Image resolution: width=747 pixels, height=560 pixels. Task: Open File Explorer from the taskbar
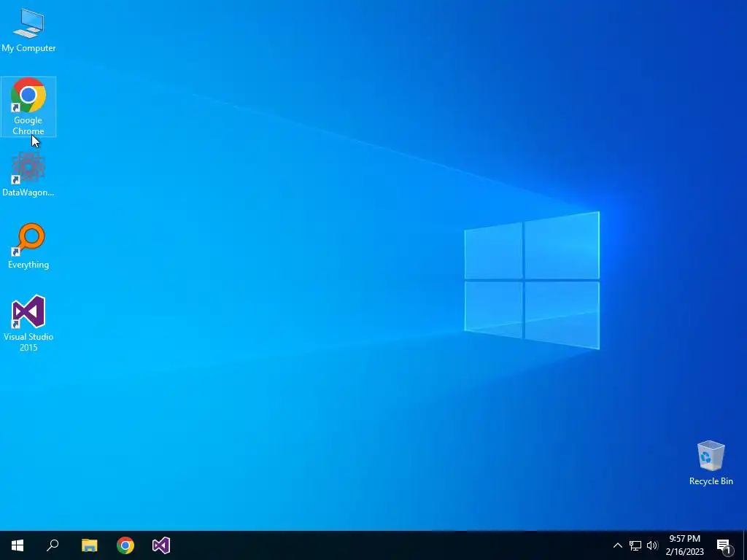pyautogui.click(x=89, y=545)
